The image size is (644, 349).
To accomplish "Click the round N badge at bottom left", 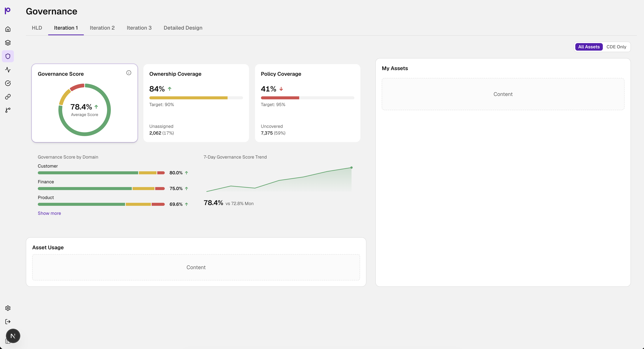I will pyautogui.click(x=13, y=336).
